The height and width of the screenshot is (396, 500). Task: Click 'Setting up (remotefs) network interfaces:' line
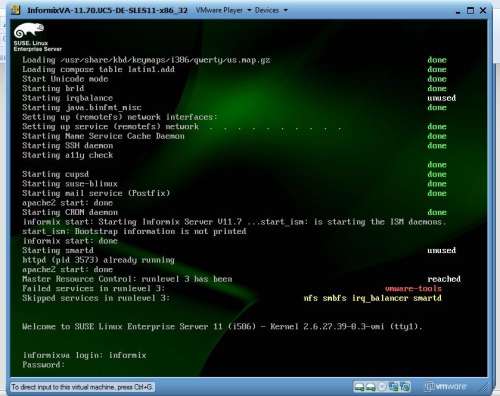click(x=120, y=117)
